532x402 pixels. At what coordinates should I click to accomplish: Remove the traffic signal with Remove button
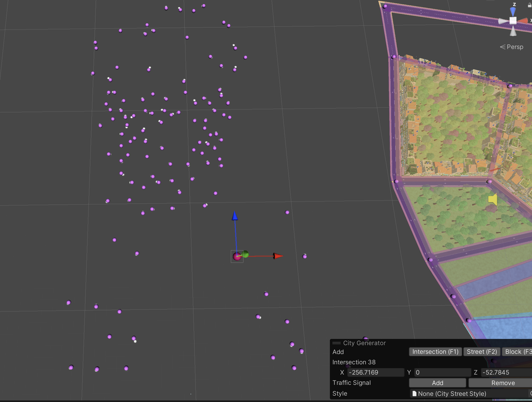click(x=500, y=383)
